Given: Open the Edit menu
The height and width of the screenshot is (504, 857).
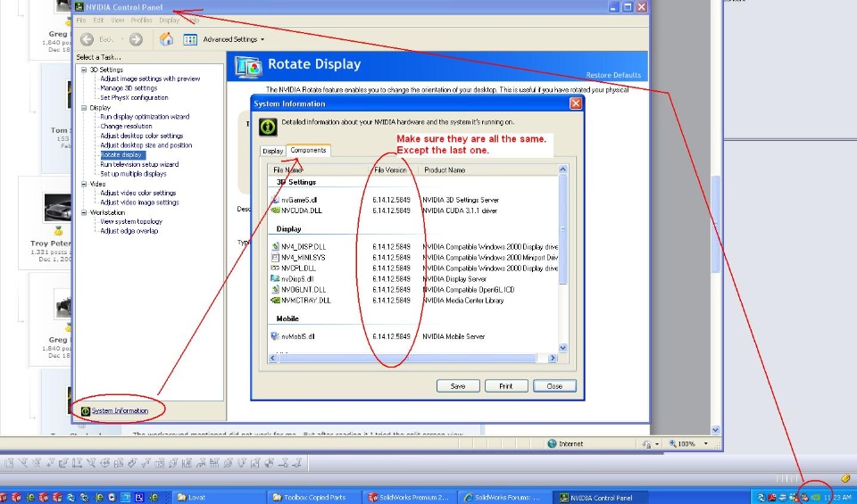Looking at the screenshot, I should 98,21.
